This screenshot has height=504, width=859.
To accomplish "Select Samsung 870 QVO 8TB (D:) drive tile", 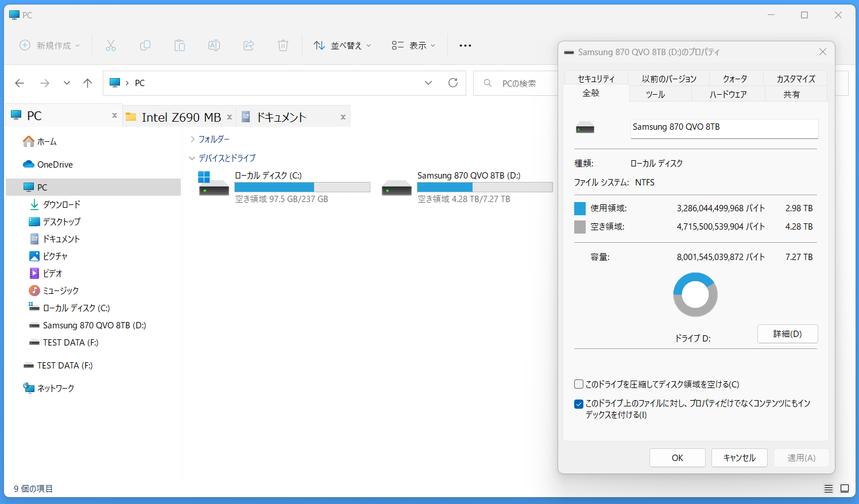I will pyautogui.click(x=467, y=187).
